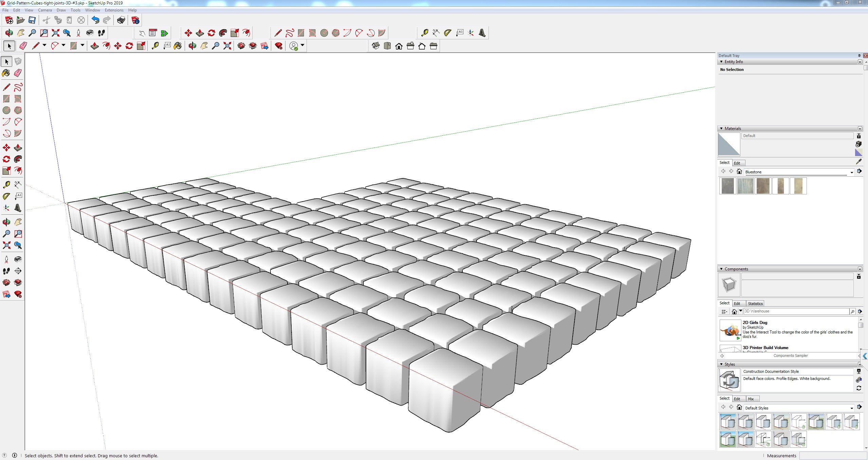Viewport: 868px width, 460px height.
Task: Select the Push/Pull tool
Action: [18, 148]
